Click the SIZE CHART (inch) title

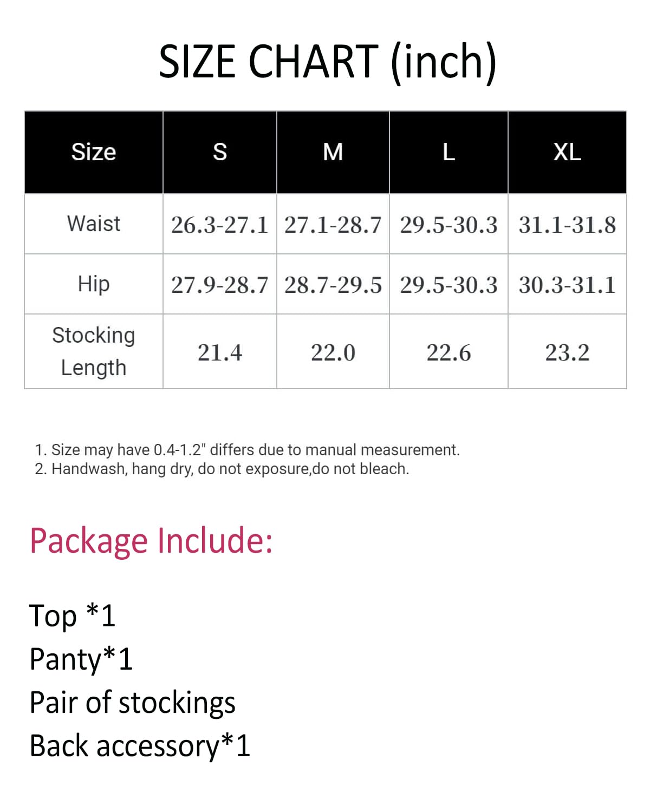tap(327, 61)
